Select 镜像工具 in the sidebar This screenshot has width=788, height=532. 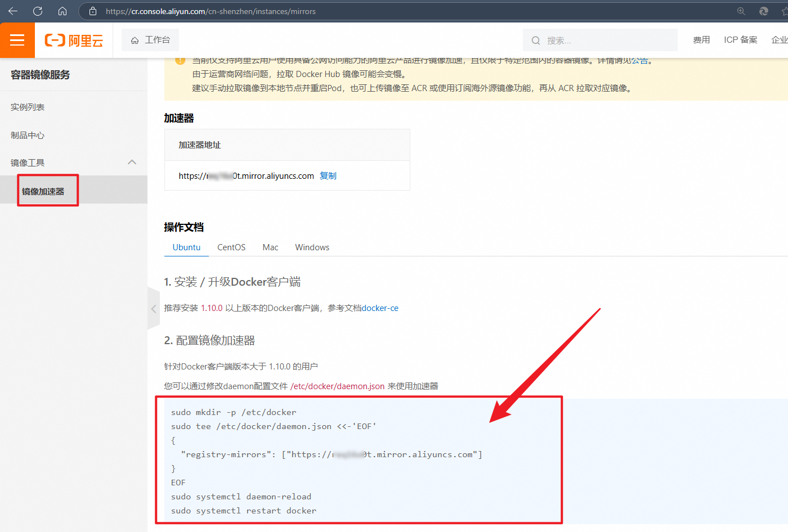[28, 163]
